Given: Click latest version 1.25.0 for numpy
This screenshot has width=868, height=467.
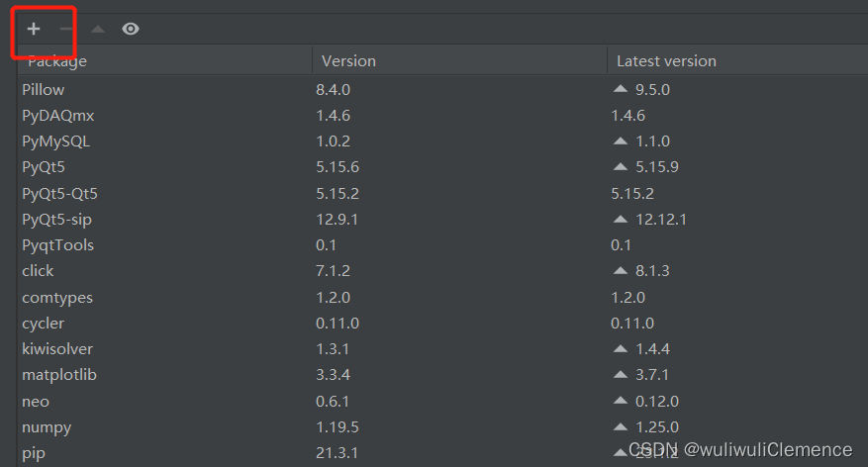Looking at the screenshot, I should point(657,427).
